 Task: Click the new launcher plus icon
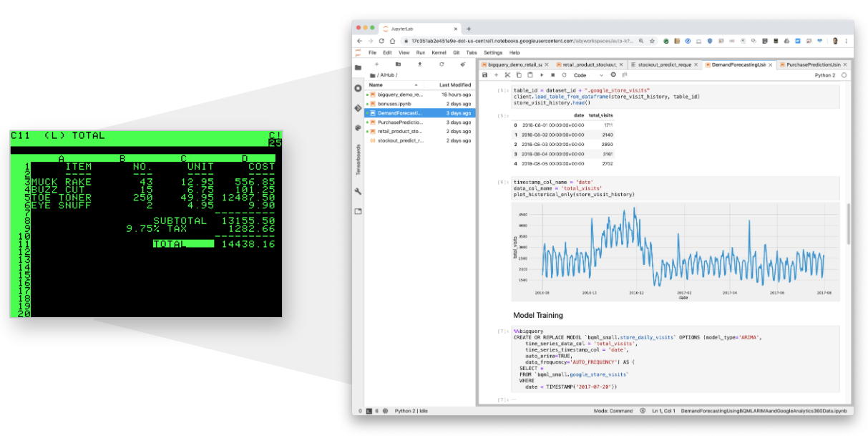(377, 64)
